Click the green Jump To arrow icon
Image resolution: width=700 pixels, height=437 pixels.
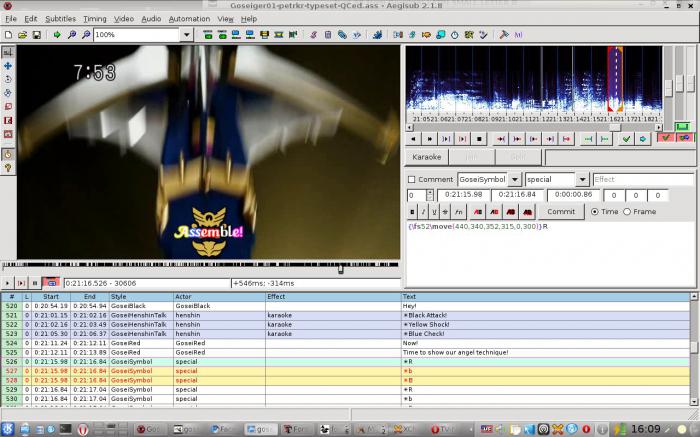coord(57,34)
